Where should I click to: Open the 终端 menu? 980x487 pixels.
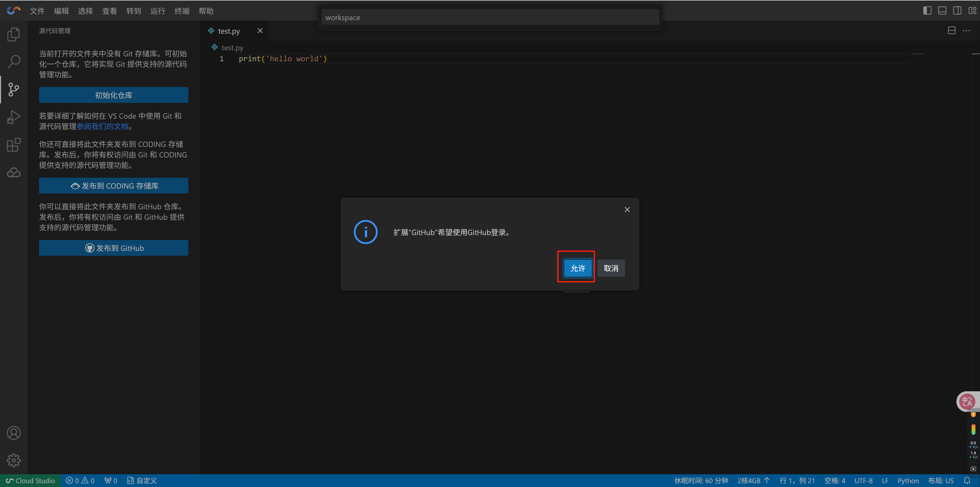[x=182, y=11]
